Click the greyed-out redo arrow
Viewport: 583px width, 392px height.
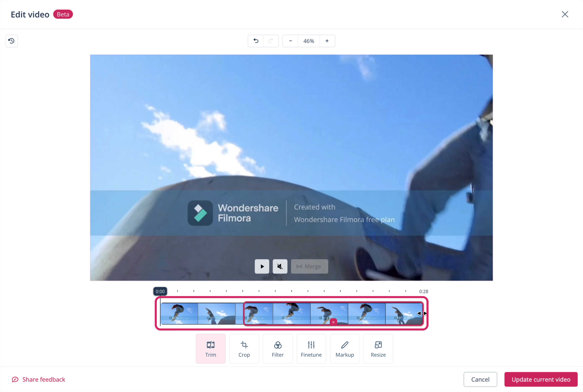tap(271, 41)
